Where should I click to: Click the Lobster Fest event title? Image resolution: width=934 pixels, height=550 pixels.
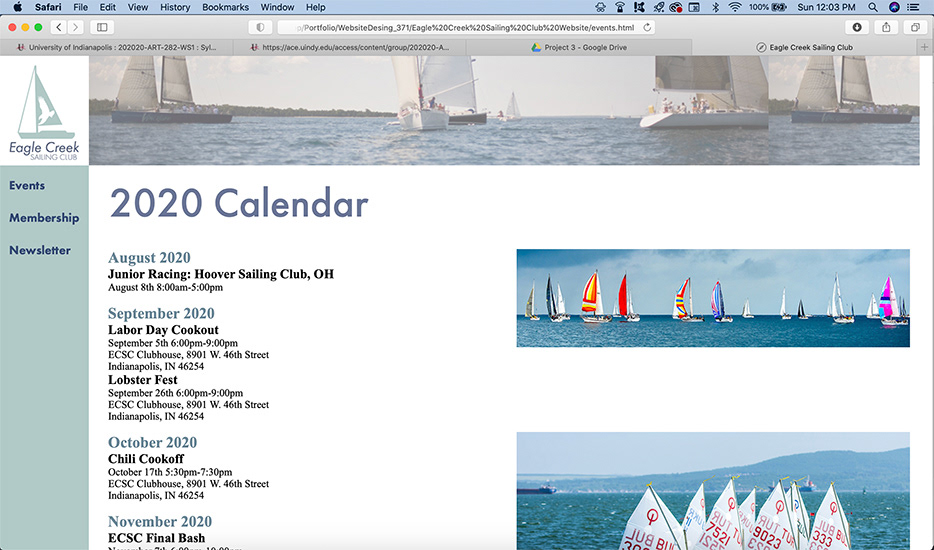pos(142,380)
